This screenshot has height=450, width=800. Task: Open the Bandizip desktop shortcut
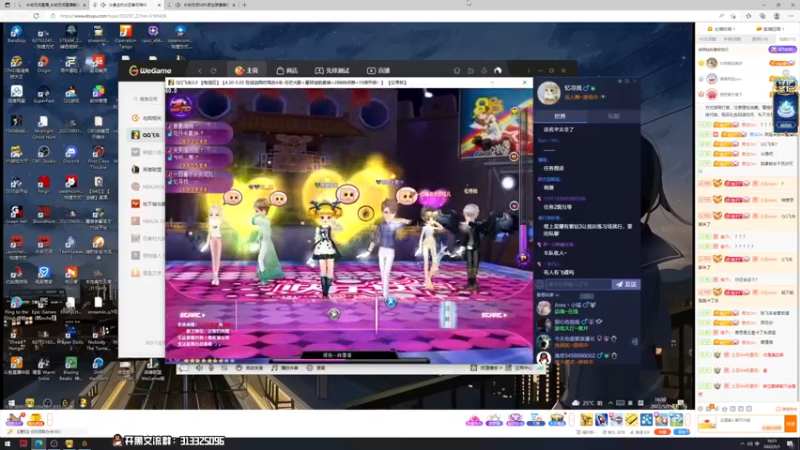pos(16,34)
